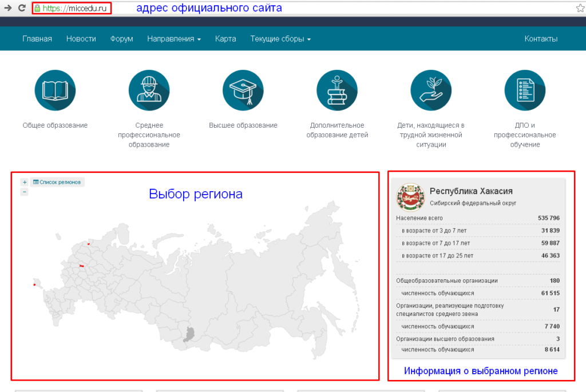This screenshot has height=392, width=586.
Task: Zoom out of the map with minus button
Action: click(25, 192)
